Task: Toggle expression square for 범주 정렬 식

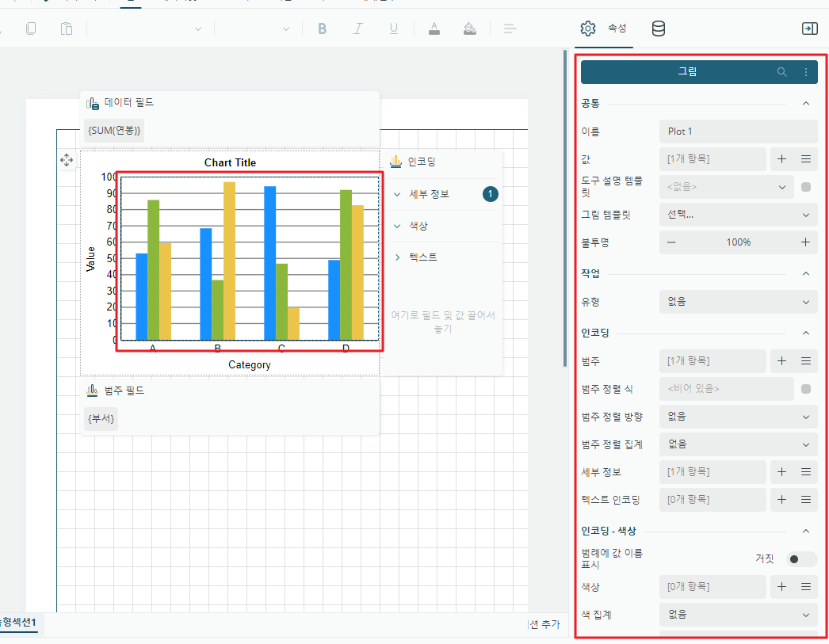Action: pyautogui.click(x=806, y=389)
